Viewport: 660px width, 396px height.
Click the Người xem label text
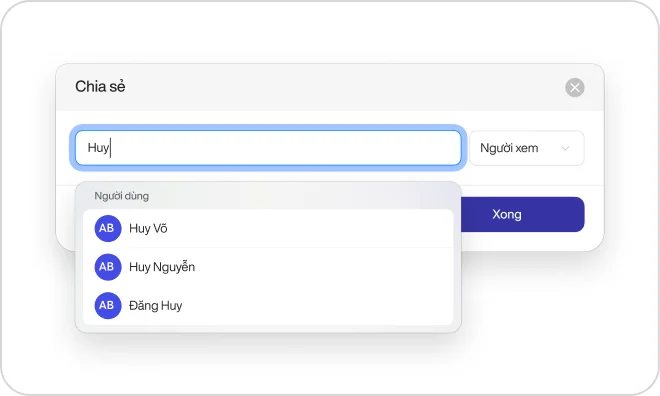click(509, 148)
